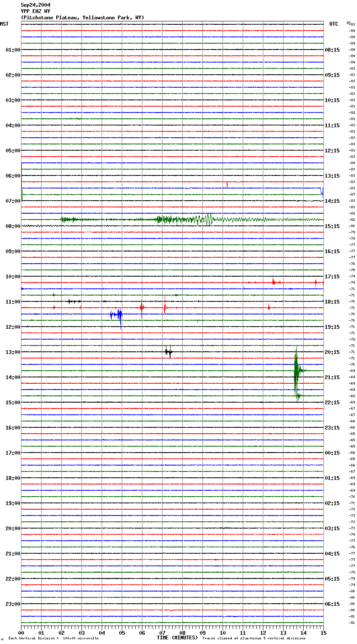Select minute tick label 12 on time axis
Viewport: 357px width, 644px height.
[263, 633]
